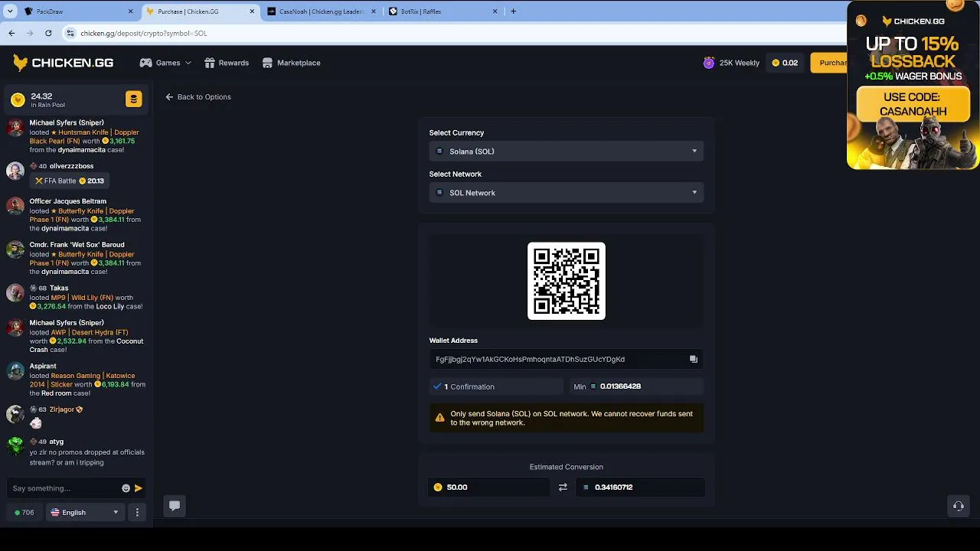Viewport: 980px width, 551px height.
Task: Switch to the BotRix Raffles tab
Action: coord(443,11)
